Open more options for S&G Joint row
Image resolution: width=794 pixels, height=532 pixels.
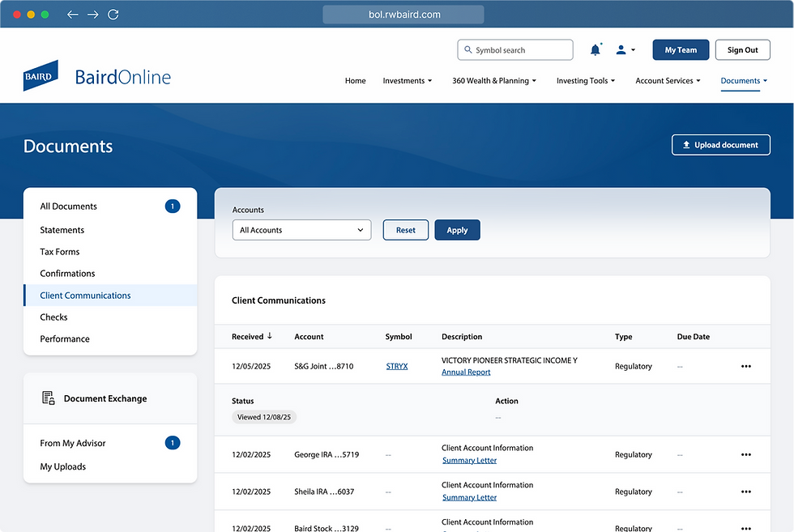click(746, 366)
